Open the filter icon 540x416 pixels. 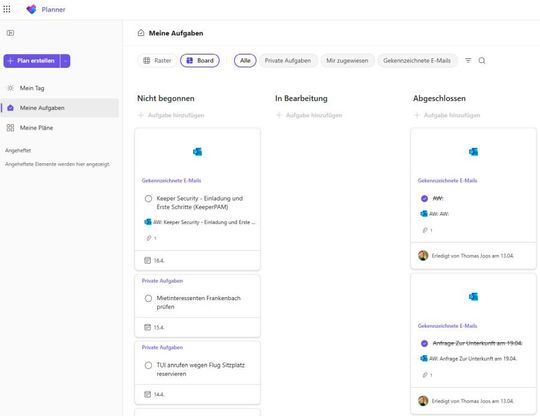[468, 61]
